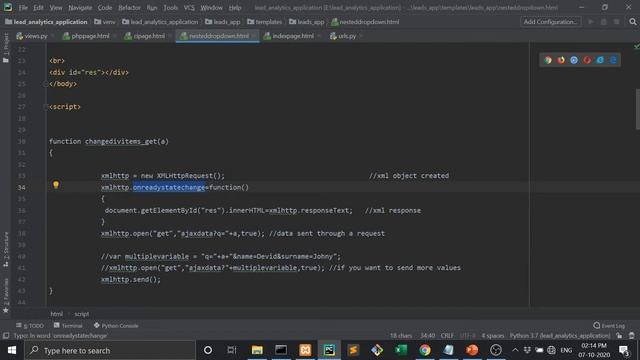Open the TODO tool window
Image resolution: width=640 pixels, height=360 pixels.
[30, 326]
